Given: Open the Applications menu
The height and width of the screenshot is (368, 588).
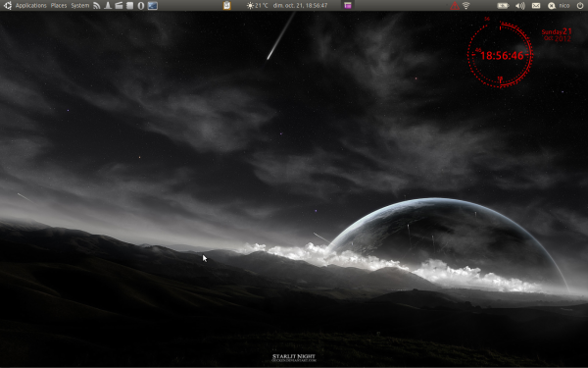Looking at the screenshot, I should [x=31, y=5].
